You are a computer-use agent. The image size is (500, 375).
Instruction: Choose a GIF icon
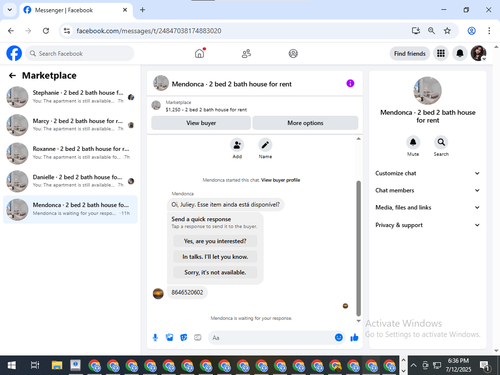198,338
